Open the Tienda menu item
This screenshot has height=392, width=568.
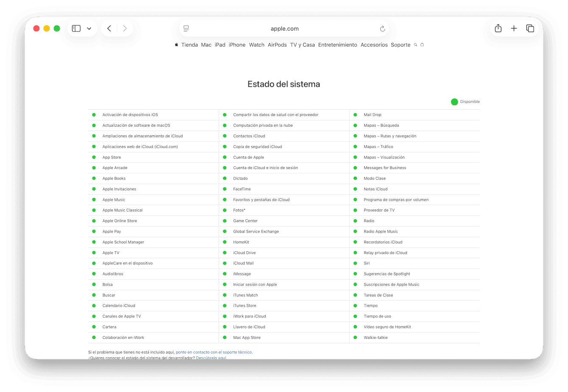[x=189, y=45]
